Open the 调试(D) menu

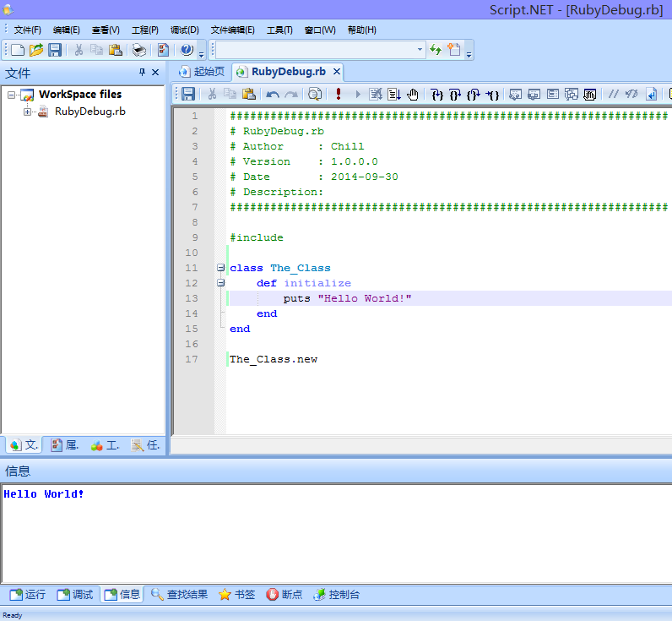click(x=185, y=30)
